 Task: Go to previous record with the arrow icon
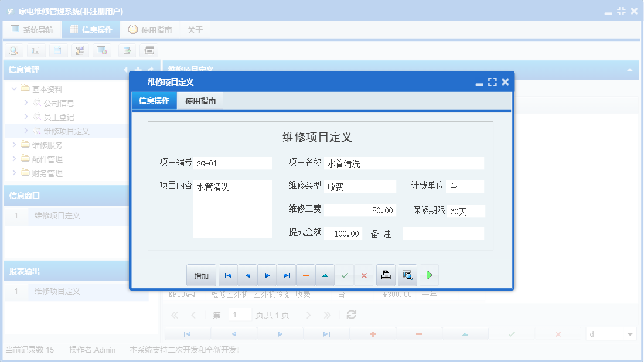click(247, 275)
